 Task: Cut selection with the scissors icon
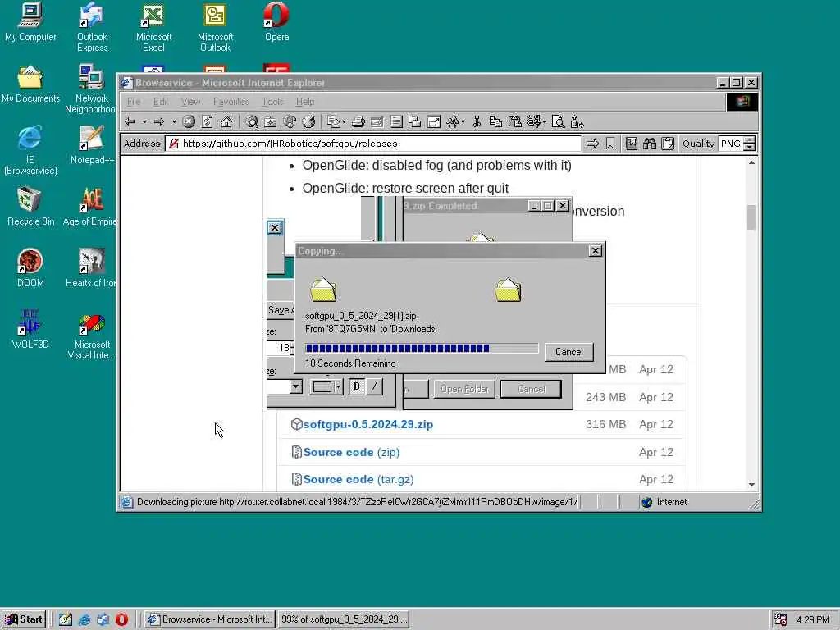[477, 122]
